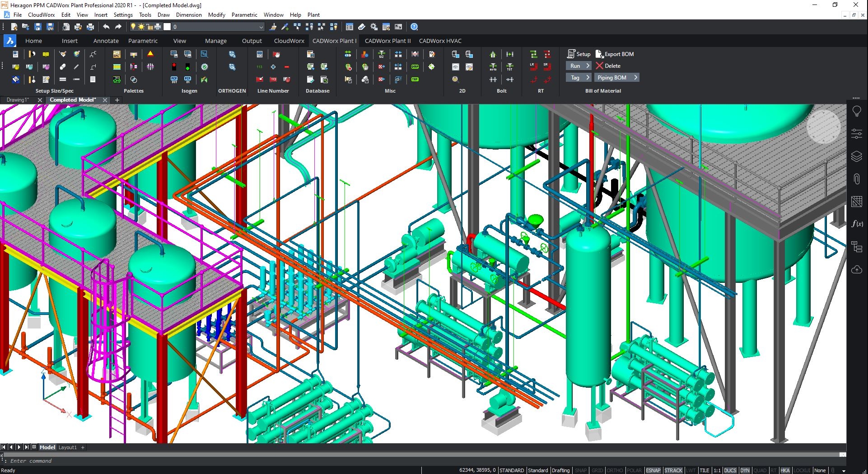This screenshot has width=868, height=474.
Task: Click the green TAP icon in Misc
Action: [415, 80]
